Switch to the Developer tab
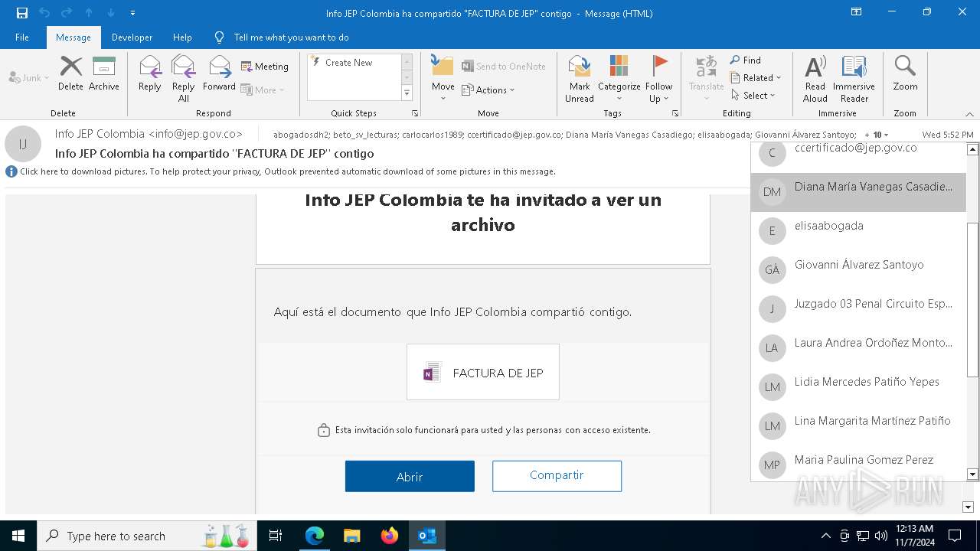 tap(132, 37)
